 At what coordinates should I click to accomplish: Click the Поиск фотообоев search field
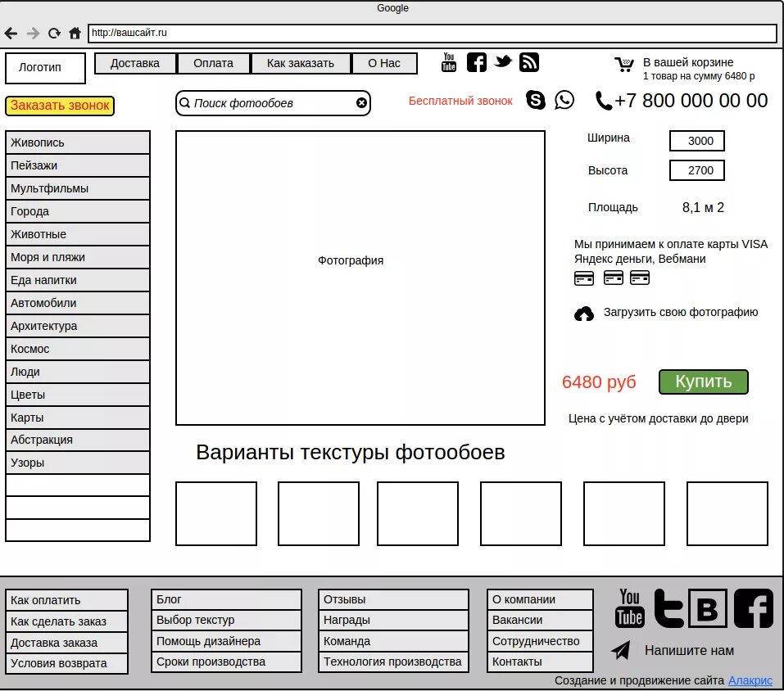[x=273, y=103]
